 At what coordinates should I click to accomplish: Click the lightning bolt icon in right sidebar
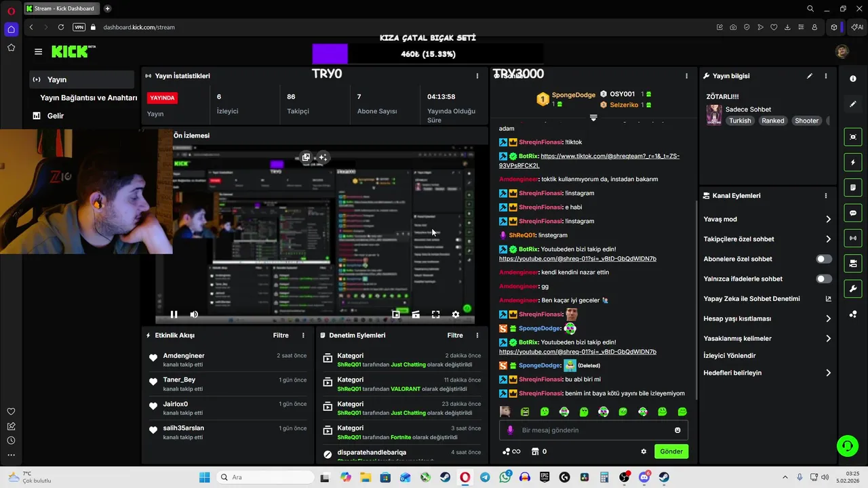pyautogui.click(x=853, y=163)
